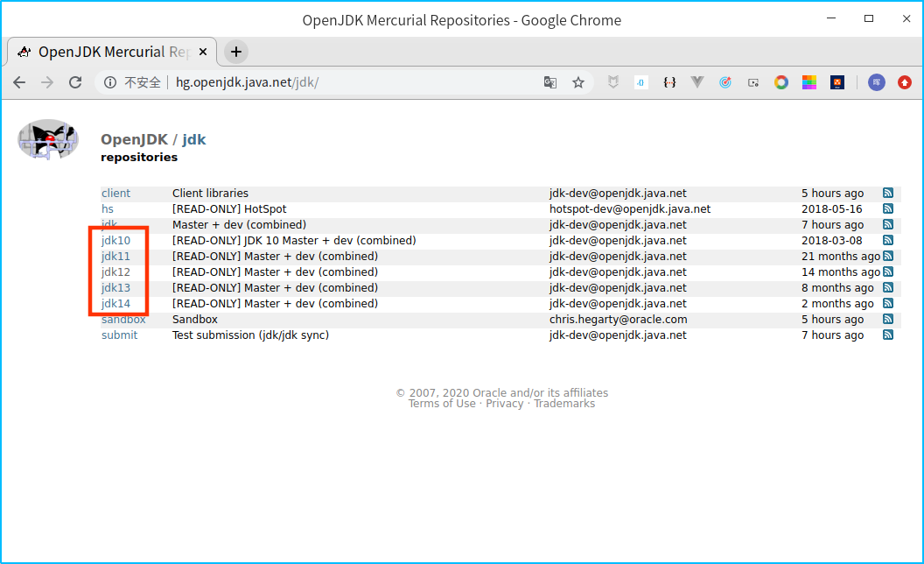The height and width of the screenshot is (564, 924).
Task: Click the OpenJDK Duke mascot logo
Action: click(x=48, y=139)
